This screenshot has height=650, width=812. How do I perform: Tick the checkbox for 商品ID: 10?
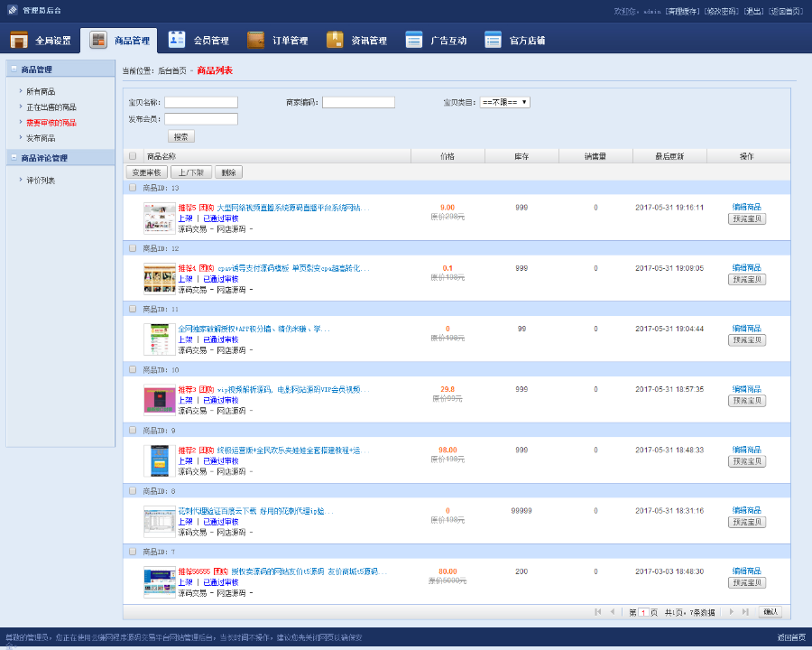click(133, 369)
